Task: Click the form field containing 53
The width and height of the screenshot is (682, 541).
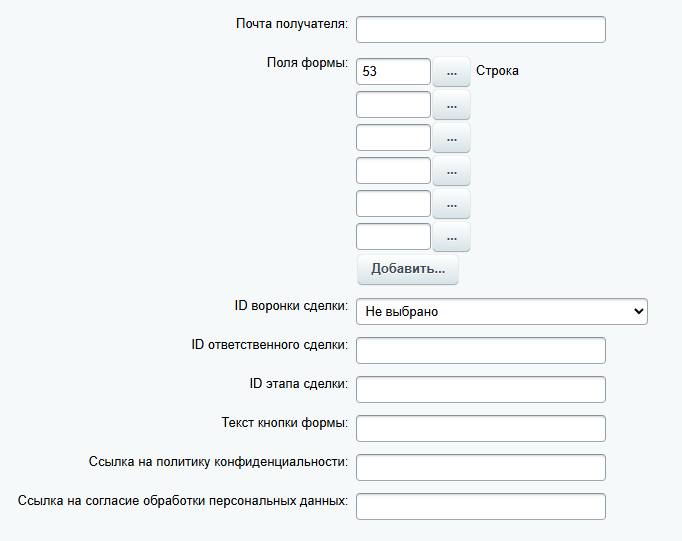Action: pos(393,71)
